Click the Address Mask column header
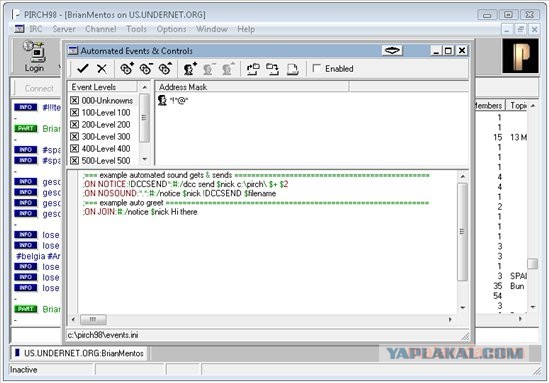This screenshot has width=549, height=383. 252,87
